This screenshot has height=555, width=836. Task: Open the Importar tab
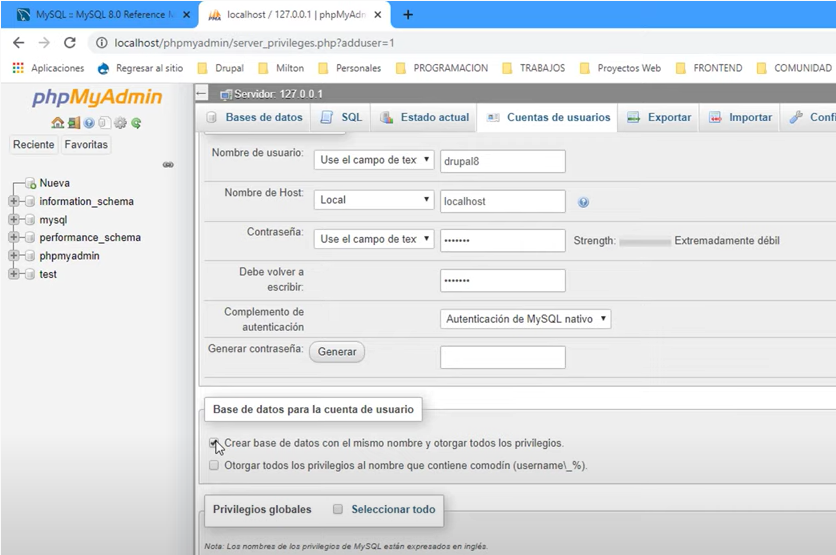741,117
